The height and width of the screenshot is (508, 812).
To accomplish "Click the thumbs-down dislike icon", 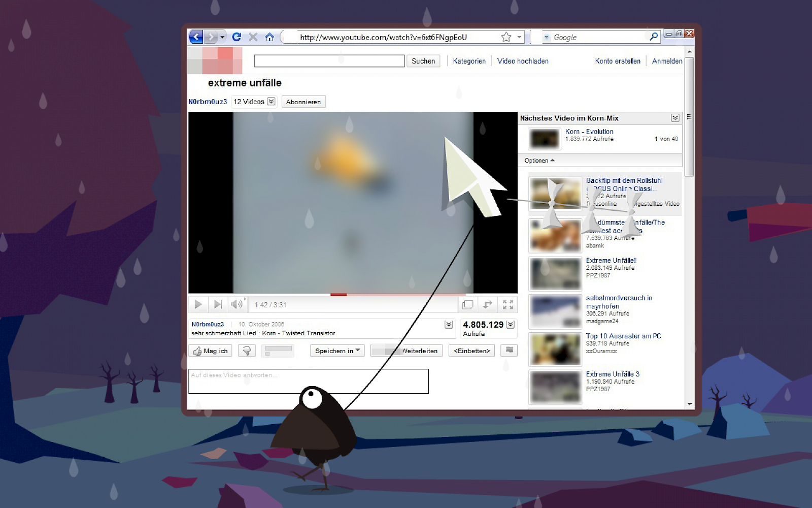I will [x=247, y=351].
